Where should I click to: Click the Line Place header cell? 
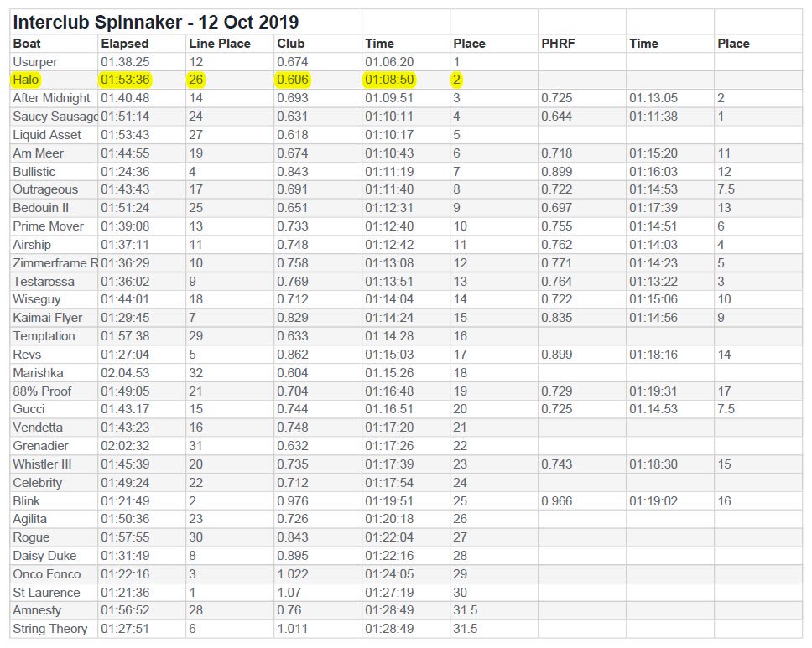click(x=230, y=44)
